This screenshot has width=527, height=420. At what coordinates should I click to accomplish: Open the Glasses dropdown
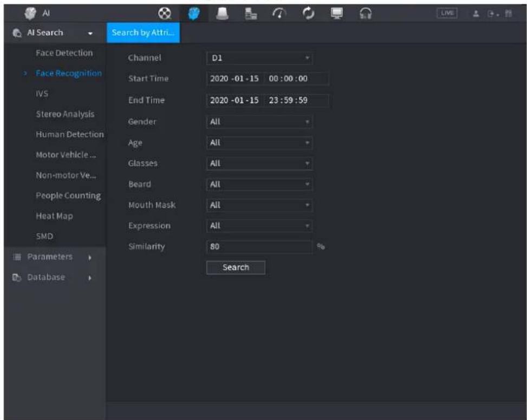pos(259,163)
